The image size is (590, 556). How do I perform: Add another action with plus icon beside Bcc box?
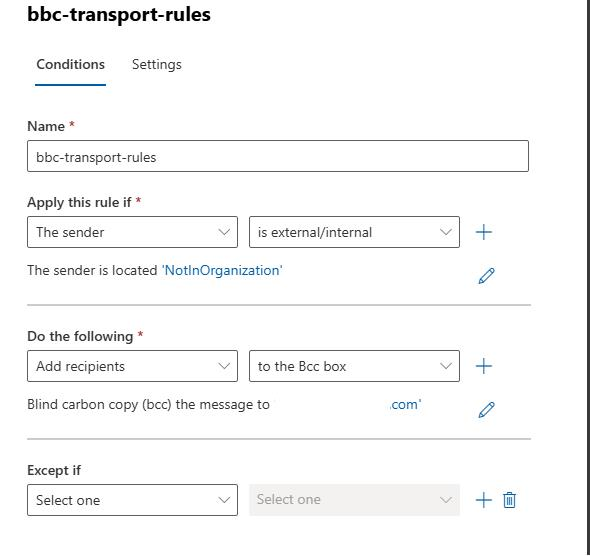[x=484, y=366]
